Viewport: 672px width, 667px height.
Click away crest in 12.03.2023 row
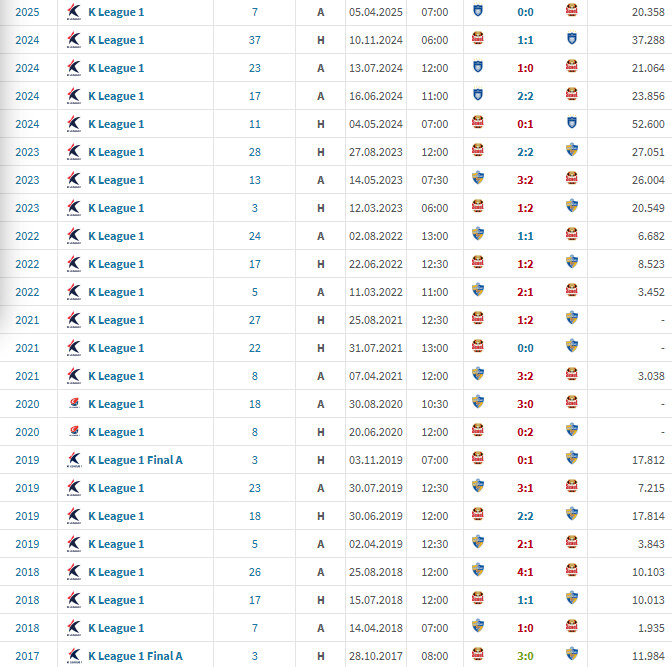[572, 206]
